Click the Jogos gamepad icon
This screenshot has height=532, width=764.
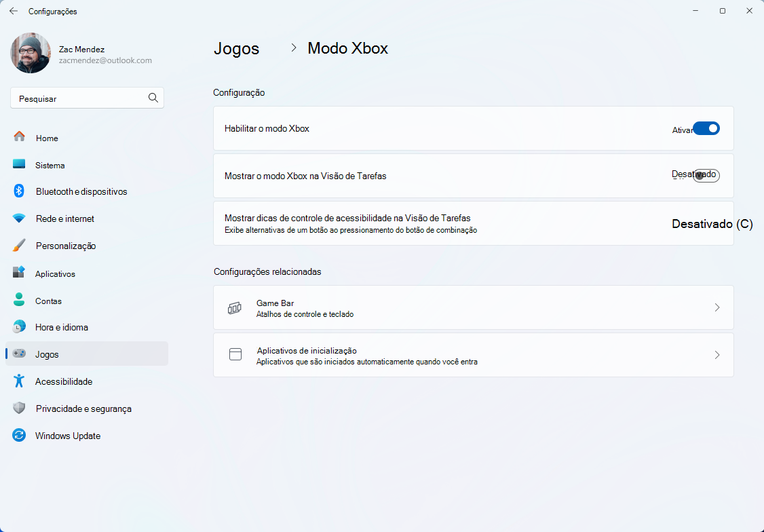pos(19,354)
